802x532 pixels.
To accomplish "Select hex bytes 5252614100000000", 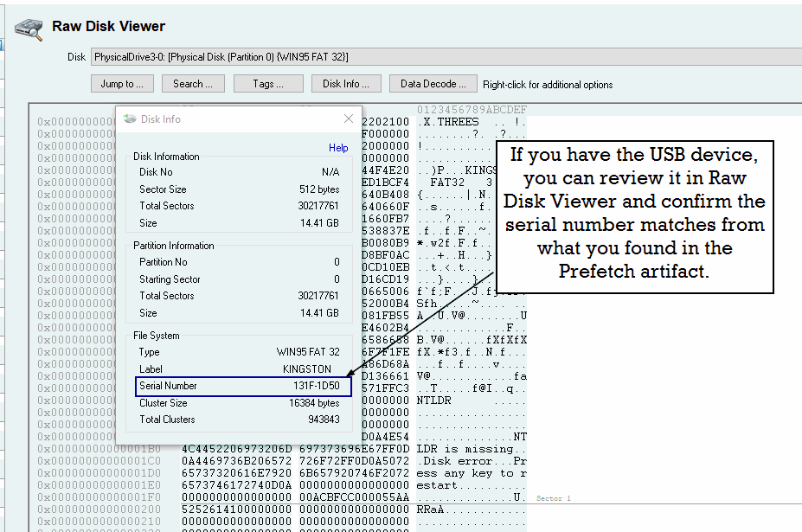I will click(236, 510).
